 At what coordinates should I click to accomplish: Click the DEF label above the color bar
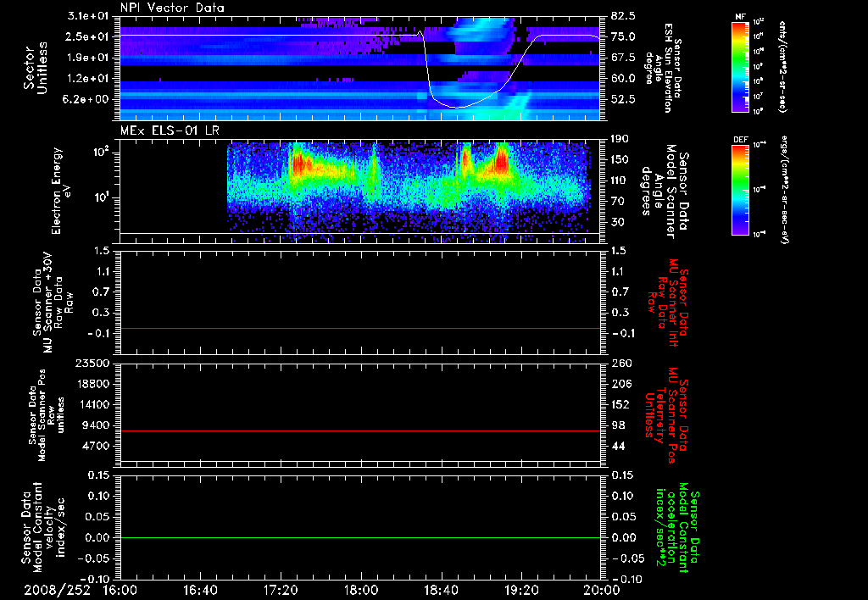[740, 140]
